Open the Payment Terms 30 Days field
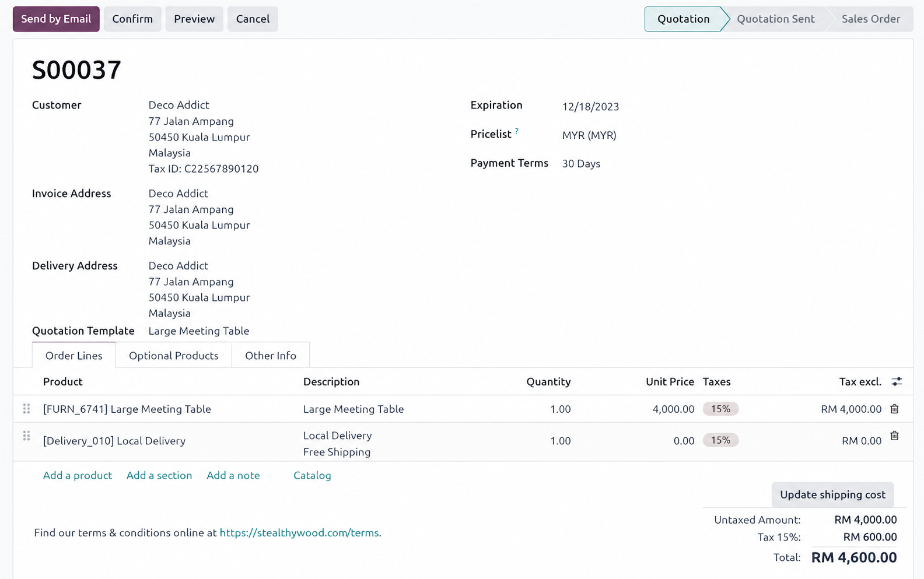 [581, 164]
